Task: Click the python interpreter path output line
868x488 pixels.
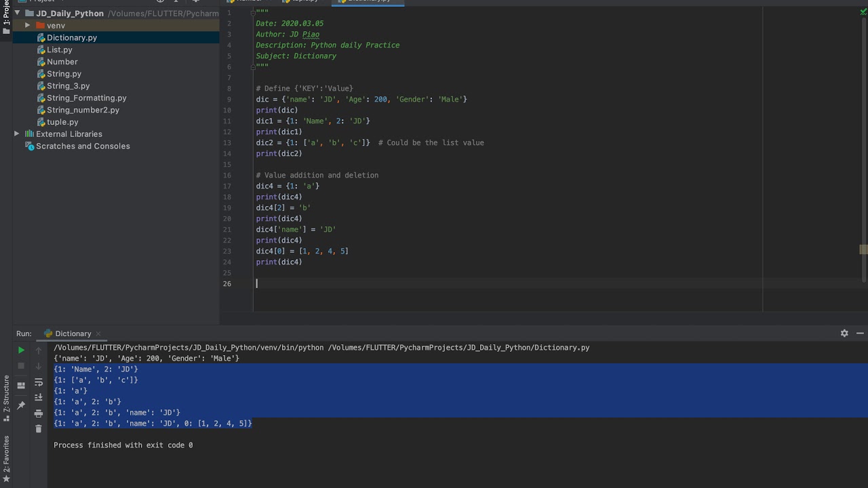Action: coord(321,347)
